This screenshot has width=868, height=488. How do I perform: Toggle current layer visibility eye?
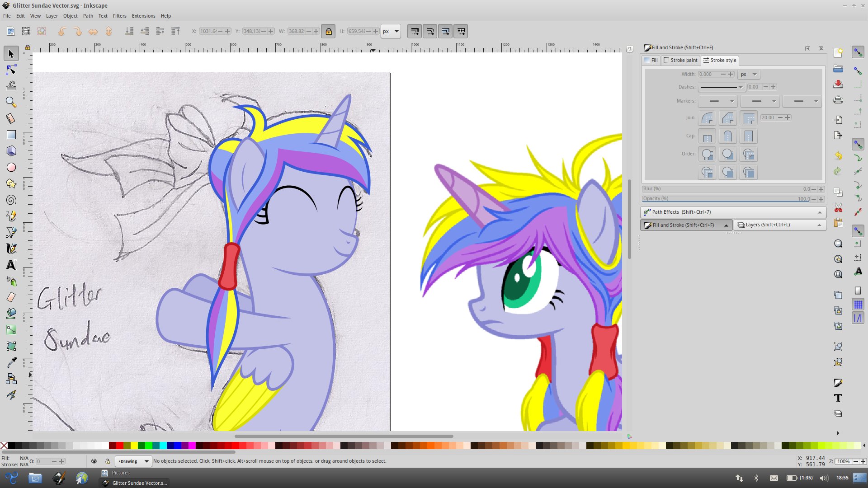point(94,461)
